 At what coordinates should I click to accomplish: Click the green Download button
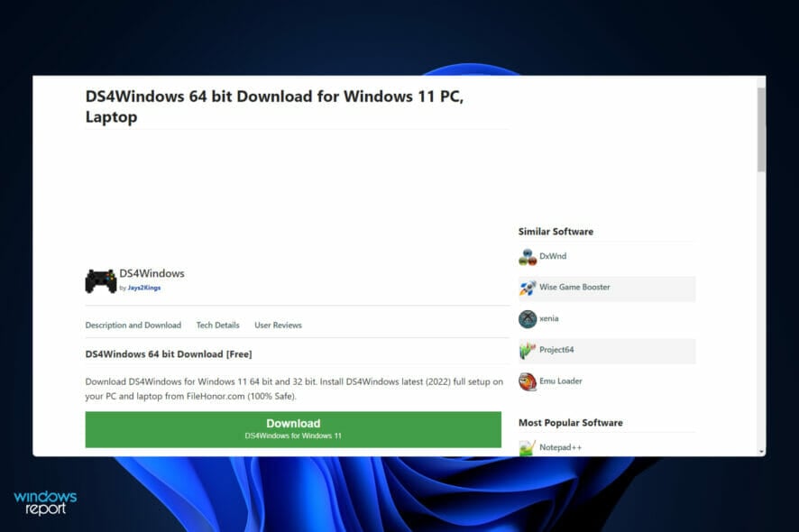(x=292, y=429)
